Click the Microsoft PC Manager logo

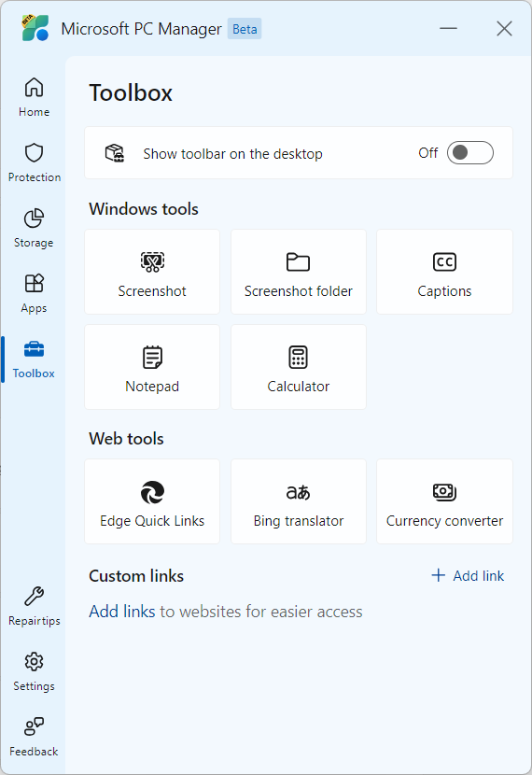click(x=35, y=28)
